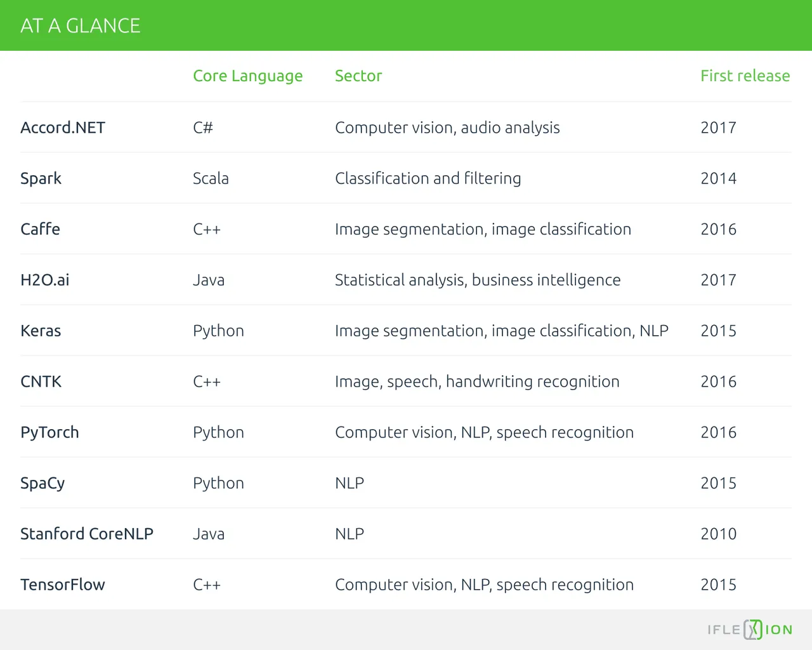The width and height of the screenshot is (812, 650).
Task: Click the 2015 year in Keras row
Action: tap(719, 331)
